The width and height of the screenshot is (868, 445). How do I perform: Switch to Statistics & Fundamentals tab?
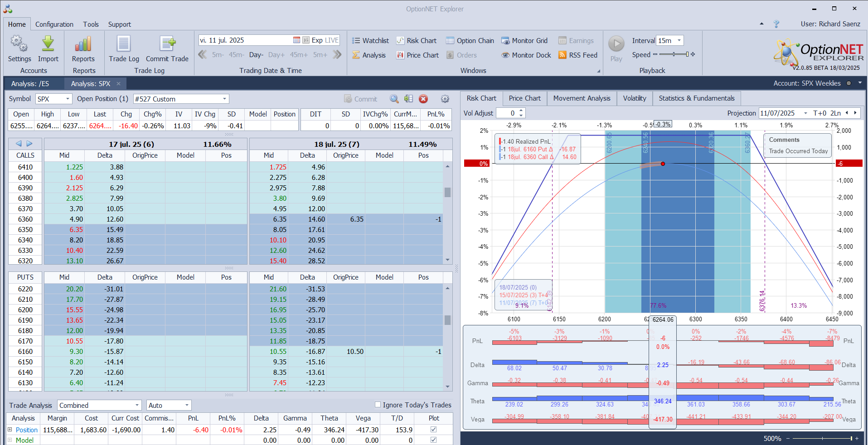pyautogui.click(x=697, y=98)
